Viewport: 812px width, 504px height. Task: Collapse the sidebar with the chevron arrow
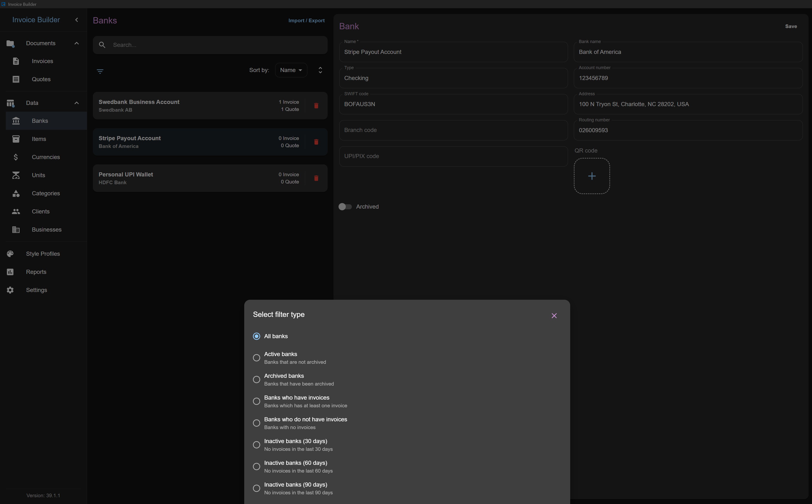click(x=77, y=20)
